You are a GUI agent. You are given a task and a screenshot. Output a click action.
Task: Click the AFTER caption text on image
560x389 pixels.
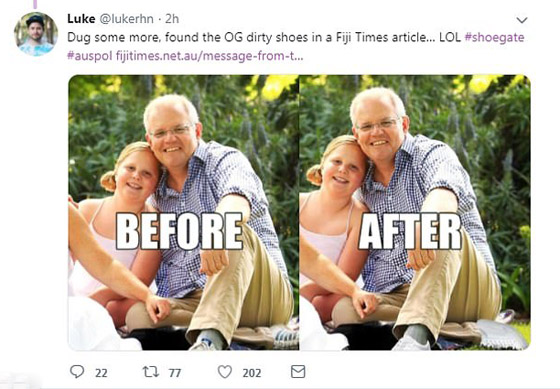pyautogui.click(x=410, y=231)
